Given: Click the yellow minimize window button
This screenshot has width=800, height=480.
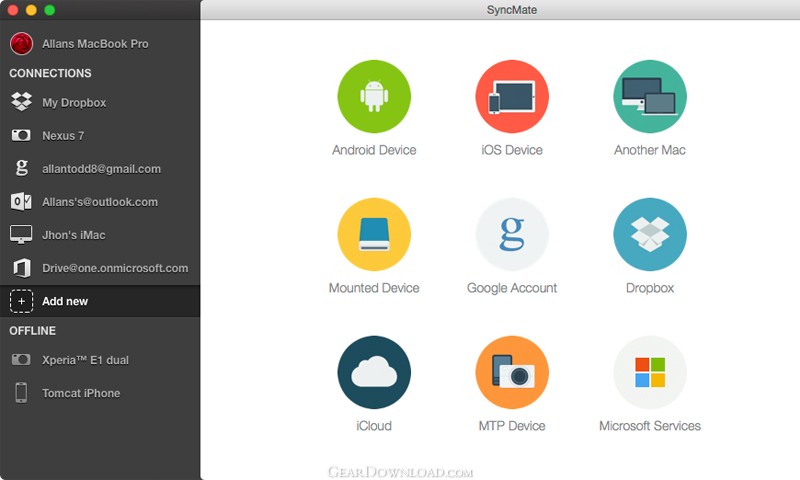Looking at the screenshot, I should point(31,10).
